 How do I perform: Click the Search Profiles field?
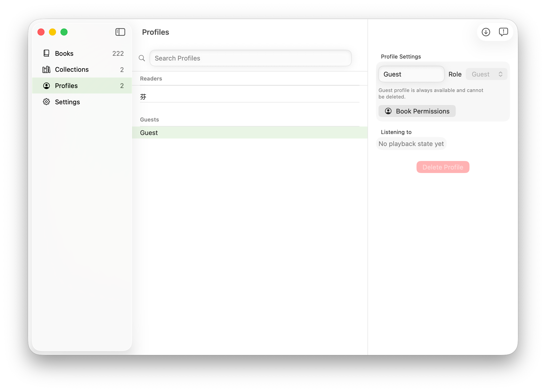point(250,58)
